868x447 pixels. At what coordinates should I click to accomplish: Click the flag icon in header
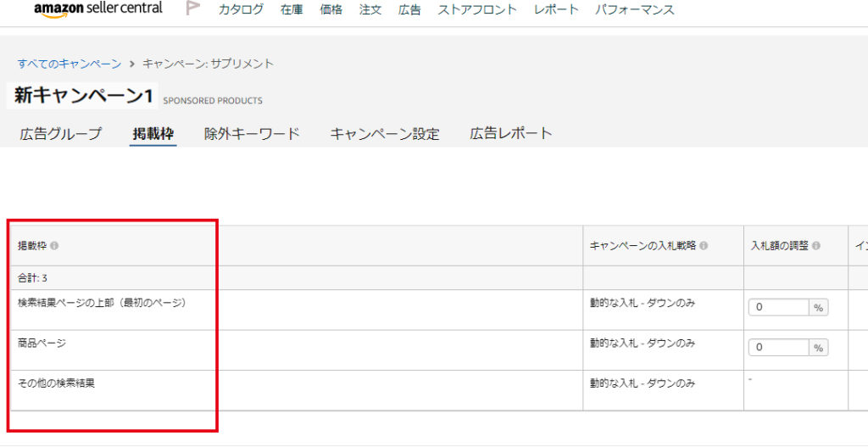pos(192,8)
